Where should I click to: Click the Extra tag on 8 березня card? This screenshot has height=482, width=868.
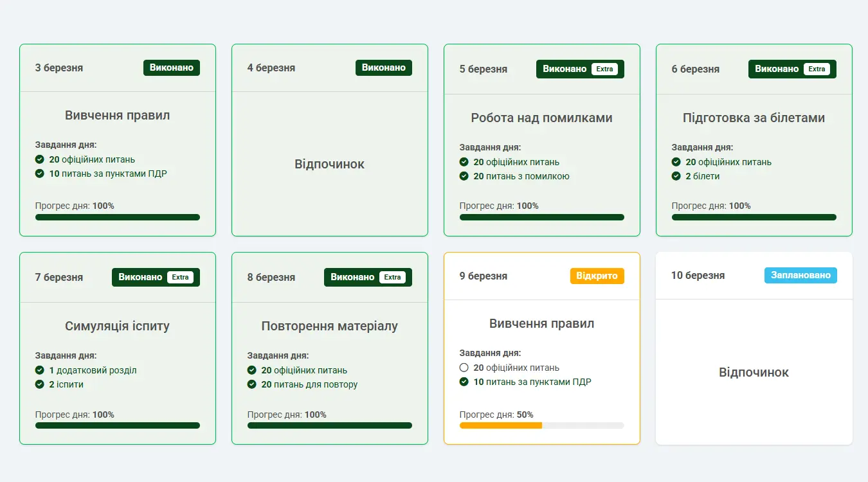coord(392,277)
